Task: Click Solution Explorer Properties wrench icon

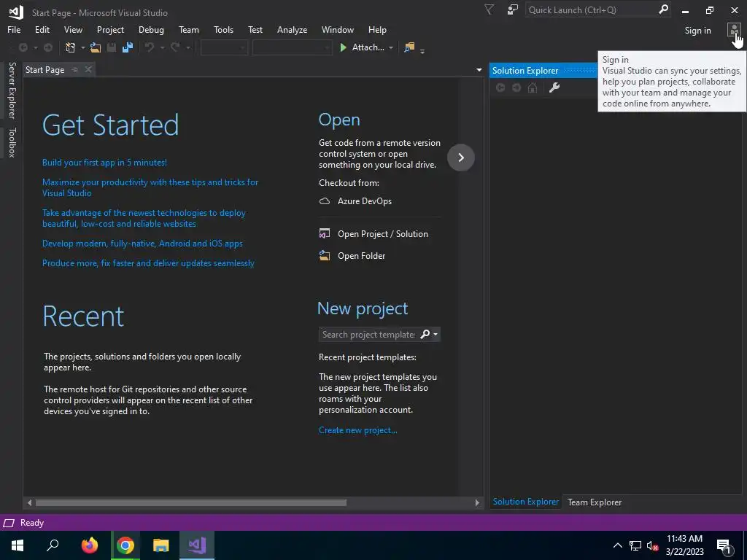Action: 554,87
